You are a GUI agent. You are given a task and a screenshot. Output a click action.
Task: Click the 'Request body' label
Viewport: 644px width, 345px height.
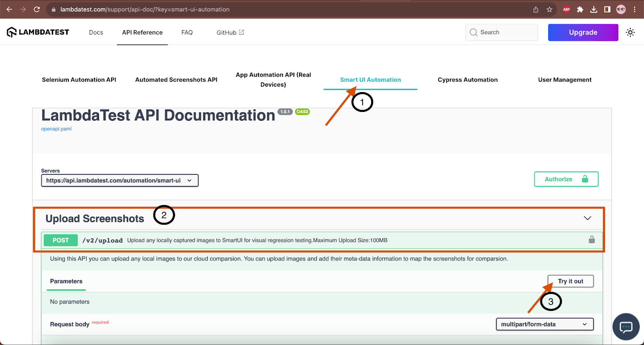click(x=70, y=324)
